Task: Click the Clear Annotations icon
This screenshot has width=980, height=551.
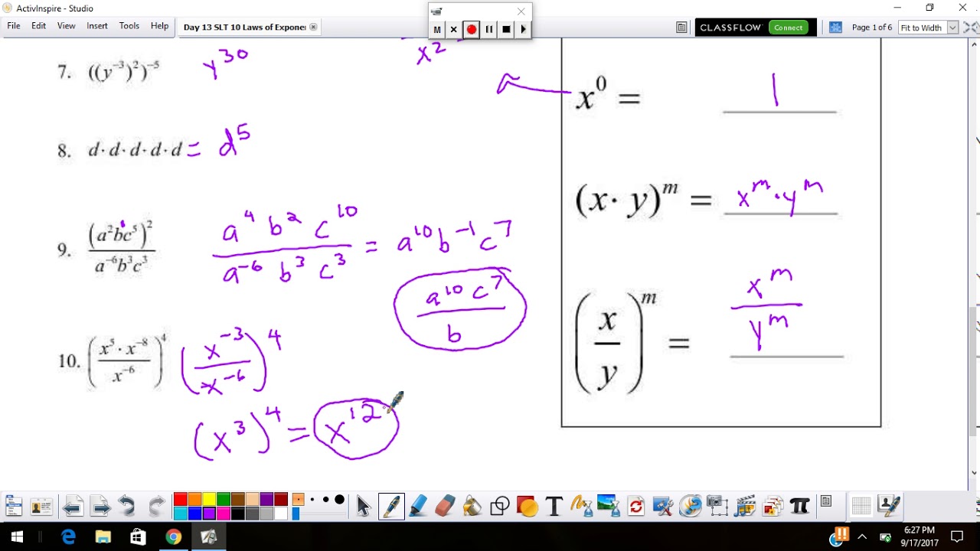Action: click(x=581, y=506)
